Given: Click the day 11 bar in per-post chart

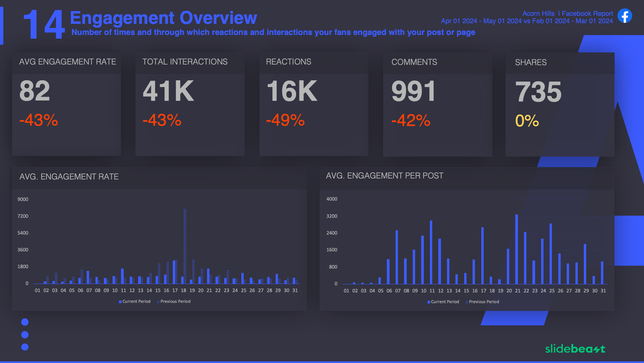Looking at the screenshot, I should click(x=431, y=252).
